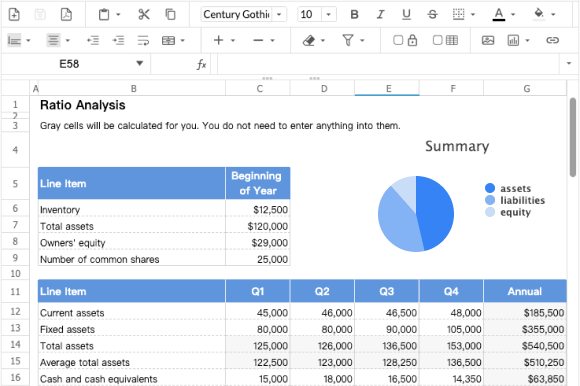The image size is (580, 386).
Task: Toggle italic formatting
Action: 380,14
